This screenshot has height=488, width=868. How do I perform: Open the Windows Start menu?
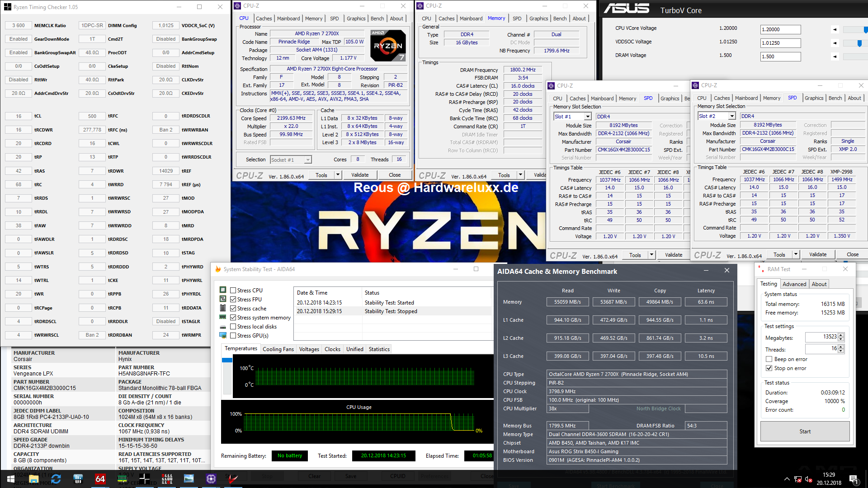pyautogui.click(x=11, y=479)
